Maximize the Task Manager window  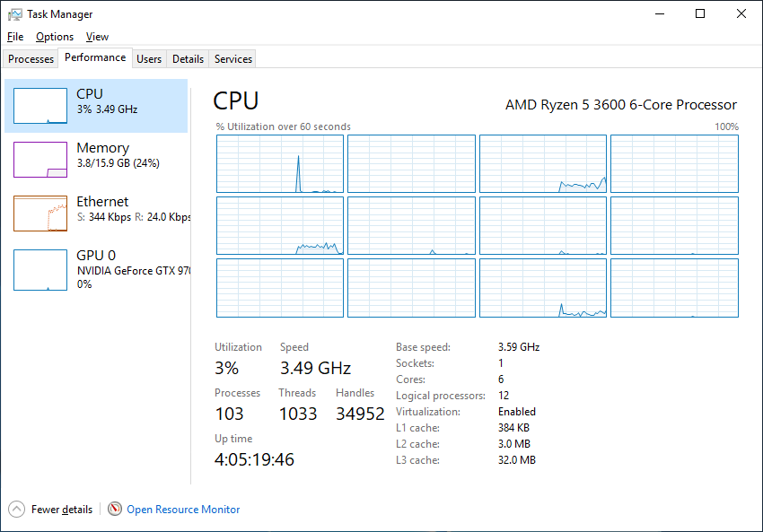[700, 13]
